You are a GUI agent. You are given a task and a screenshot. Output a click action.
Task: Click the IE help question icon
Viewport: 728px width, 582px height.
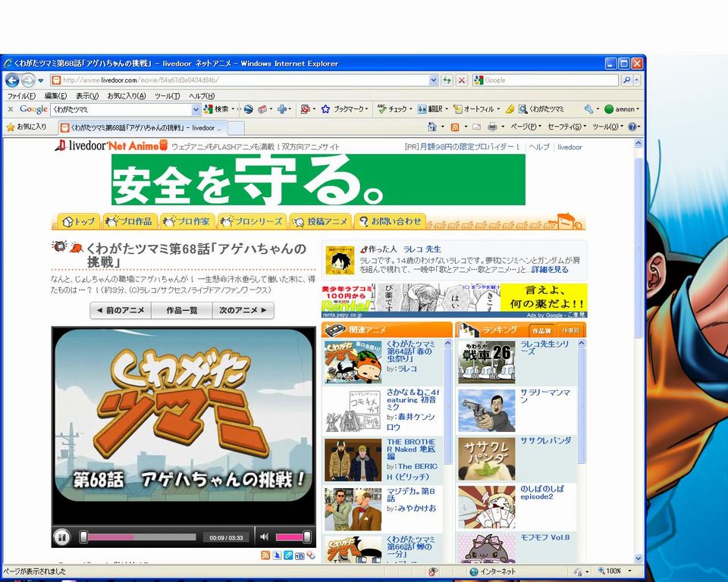pyautogui.click(x=632, y=127)
